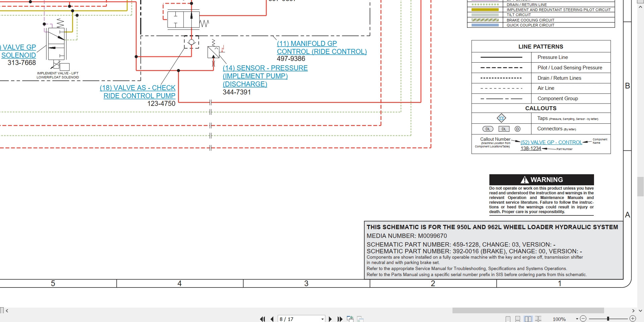Image resolution: width=644 pixels, height=322 pixels.
Task: Click the Taps diamond callout symbol
Action: coord(501,118)
